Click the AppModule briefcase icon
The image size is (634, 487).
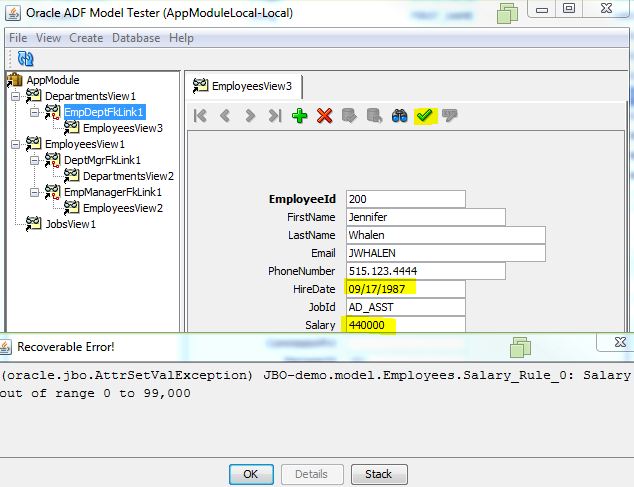click(15, 80)
